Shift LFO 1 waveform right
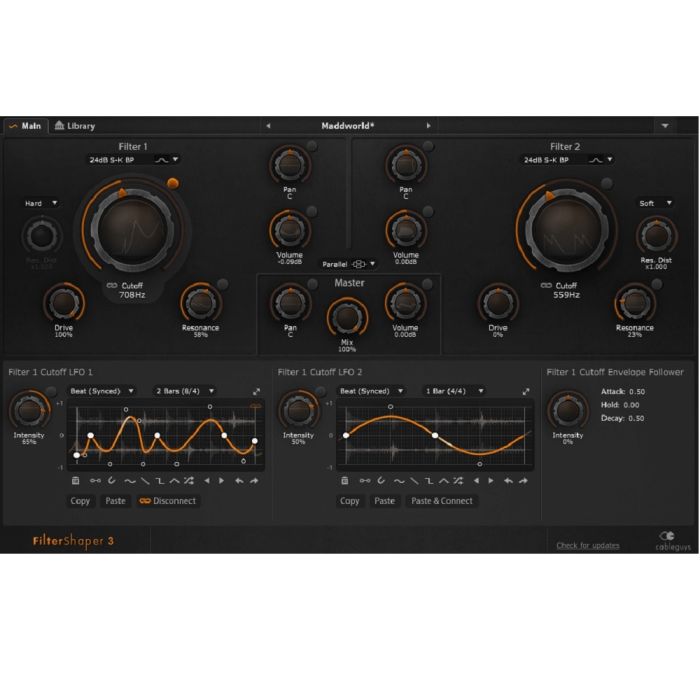 [x=221, y=481]
